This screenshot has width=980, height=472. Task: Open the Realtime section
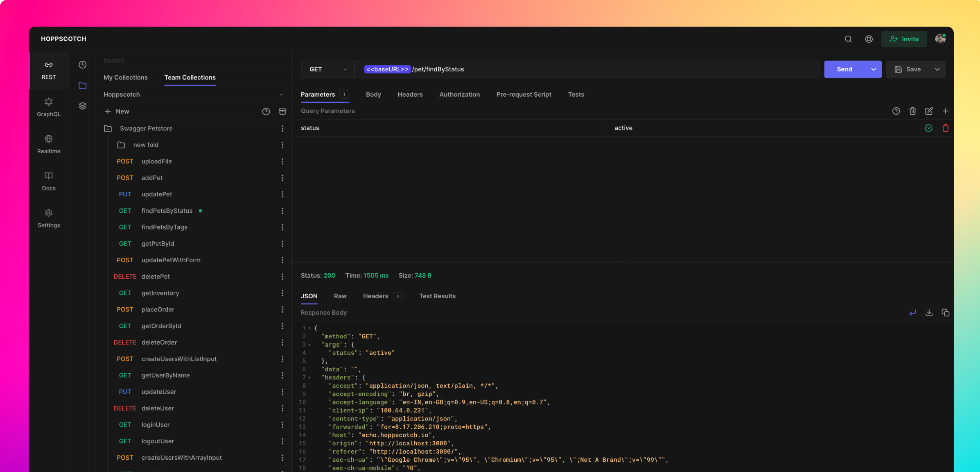[x=49, y=144]
